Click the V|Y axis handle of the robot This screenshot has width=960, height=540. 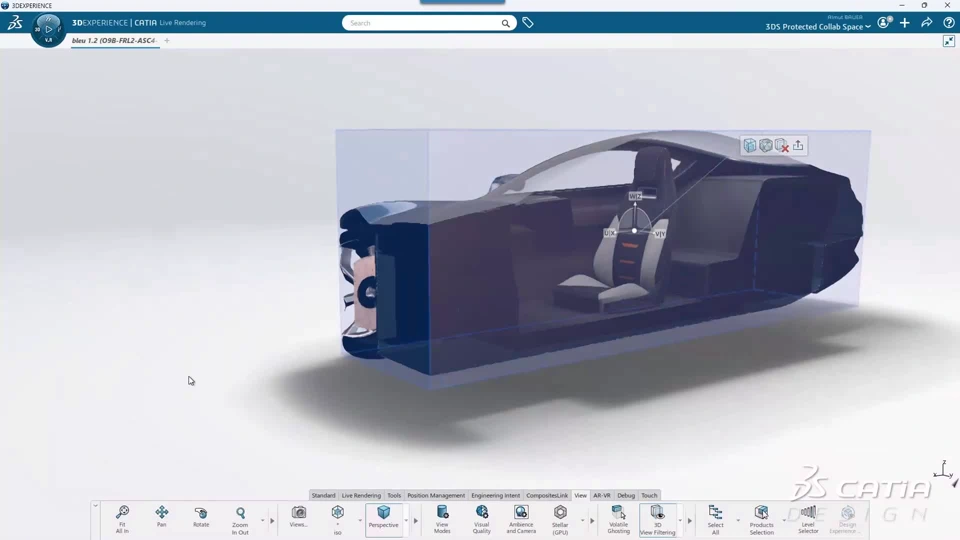(659, 234)
